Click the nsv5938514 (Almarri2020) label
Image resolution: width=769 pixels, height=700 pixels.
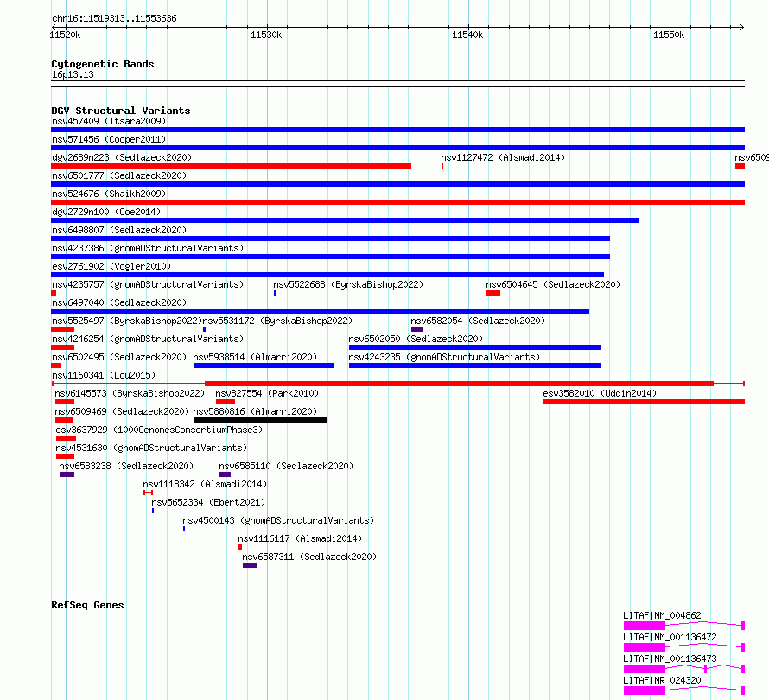click(x=255, y=357)
